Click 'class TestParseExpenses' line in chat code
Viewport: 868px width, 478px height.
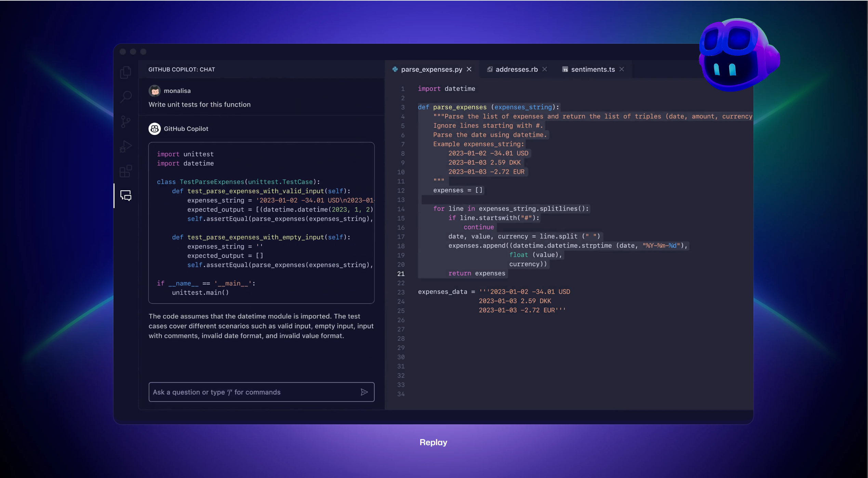click(x=238, y=182)
